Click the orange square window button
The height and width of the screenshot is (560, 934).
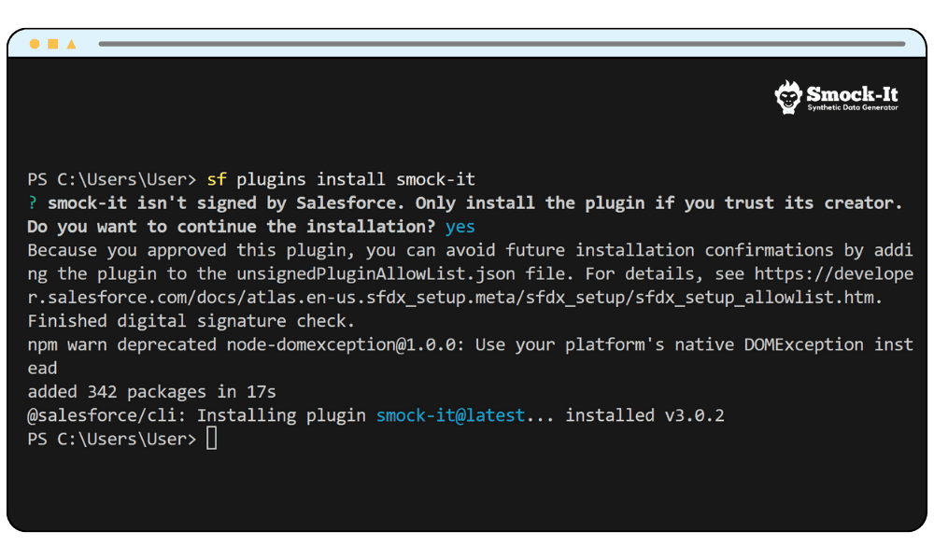[53, 44]
